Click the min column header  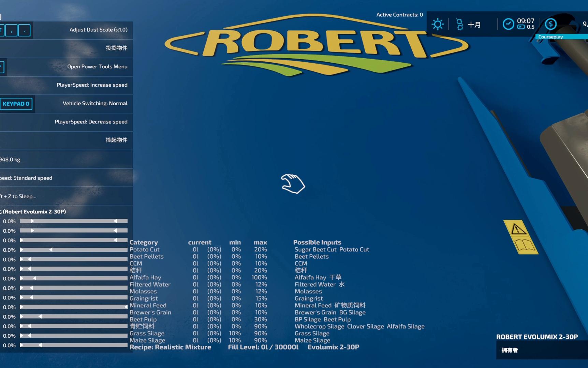[235, 242]
